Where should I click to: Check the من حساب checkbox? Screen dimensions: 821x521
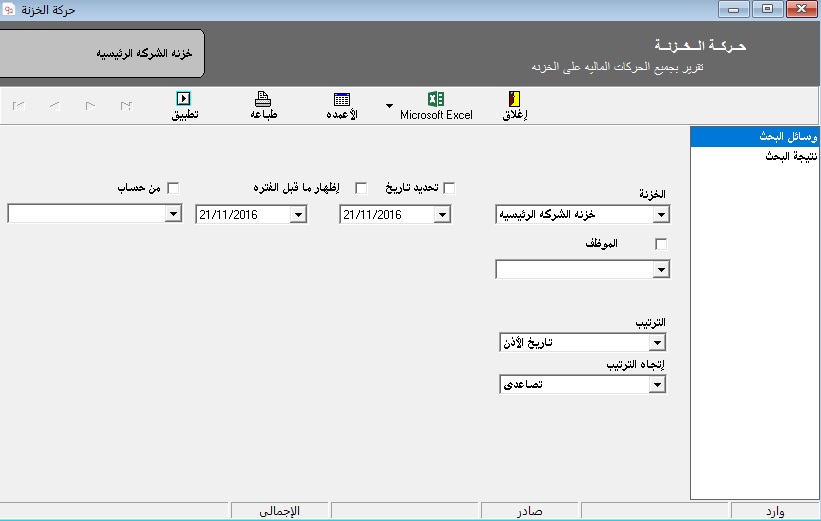coord(173,187)
